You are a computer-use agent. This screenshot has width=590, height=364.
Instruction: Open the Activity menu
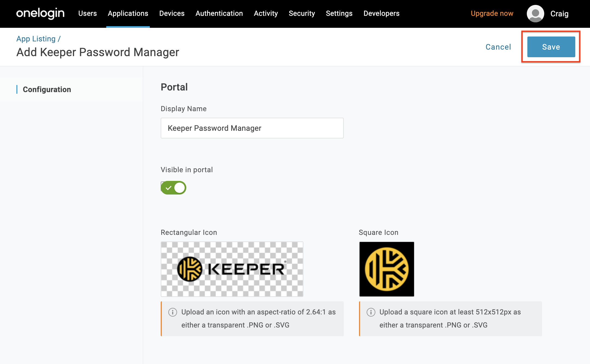pos(266,13)
